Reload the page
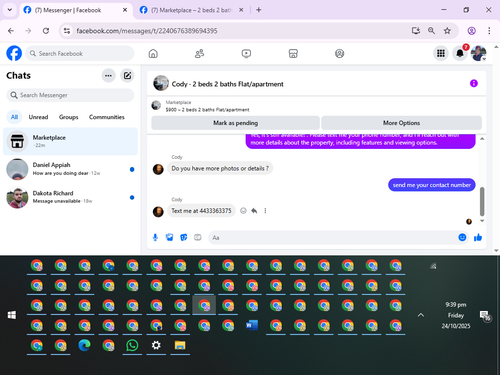This screenshot has height=375, width=500. click(x=46, y=31)
